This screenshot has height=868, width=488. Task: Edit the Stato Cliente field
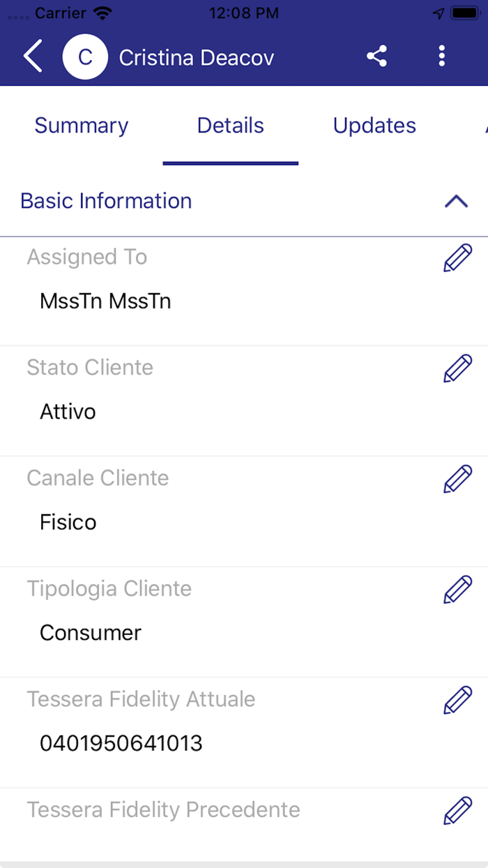[457, 368]
